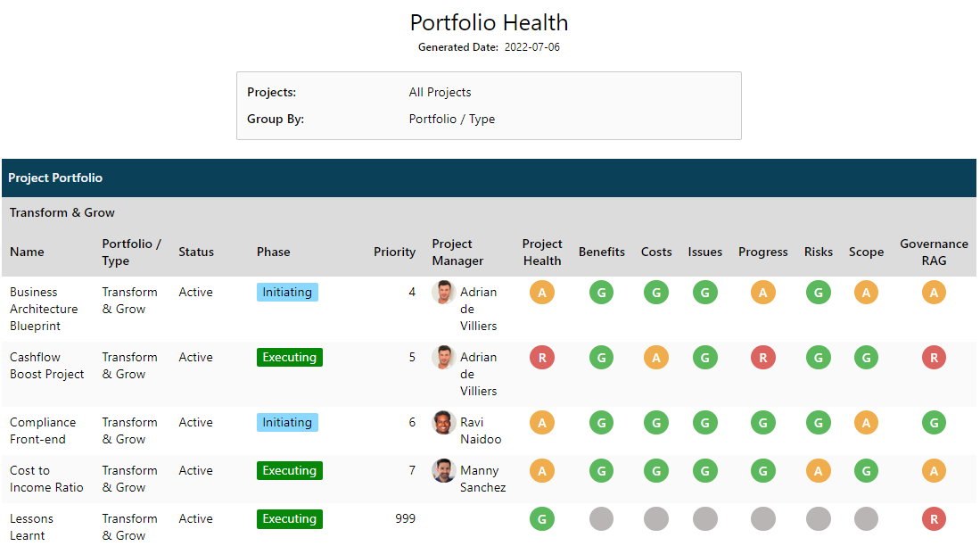Collapse the Project Portfolio section bar
This screenshot has width=980, height=546.
[x=55, y=178]
